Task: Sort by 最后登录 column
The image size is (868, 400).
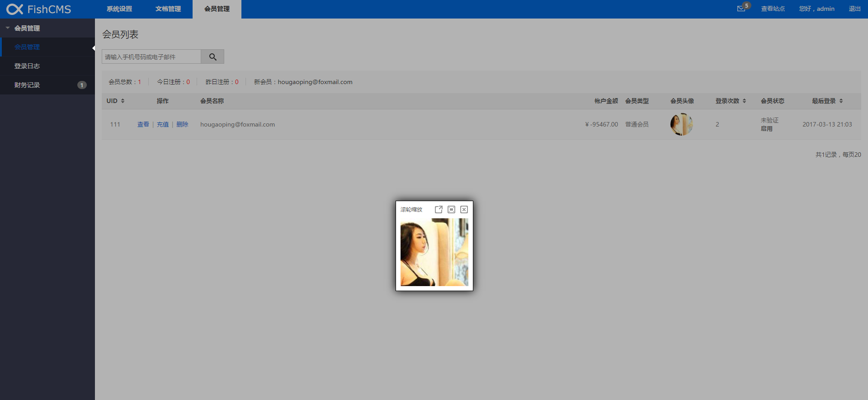Action: 827,101
